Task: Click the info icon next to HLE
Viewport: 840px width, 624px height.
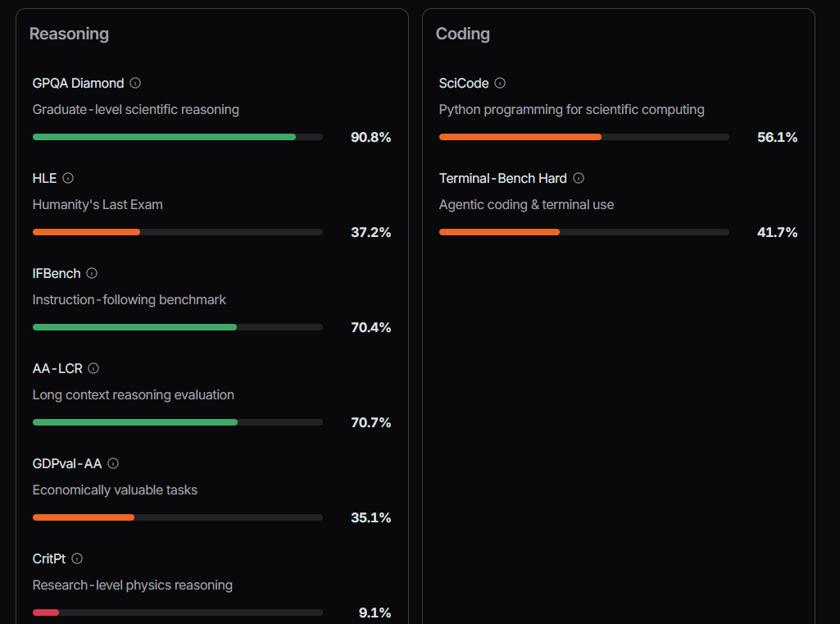Action: point(68,178)
